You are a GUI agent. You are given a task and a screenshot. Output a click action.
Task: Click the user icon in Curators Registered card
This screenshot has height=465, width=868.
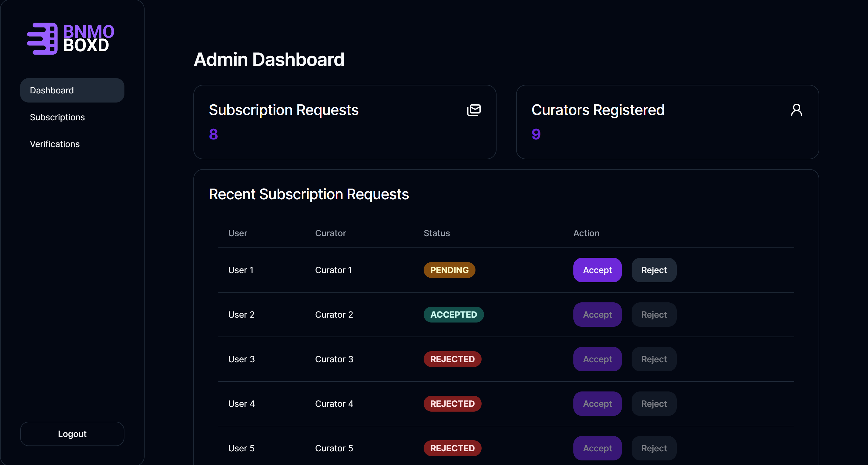coord(796,110)
